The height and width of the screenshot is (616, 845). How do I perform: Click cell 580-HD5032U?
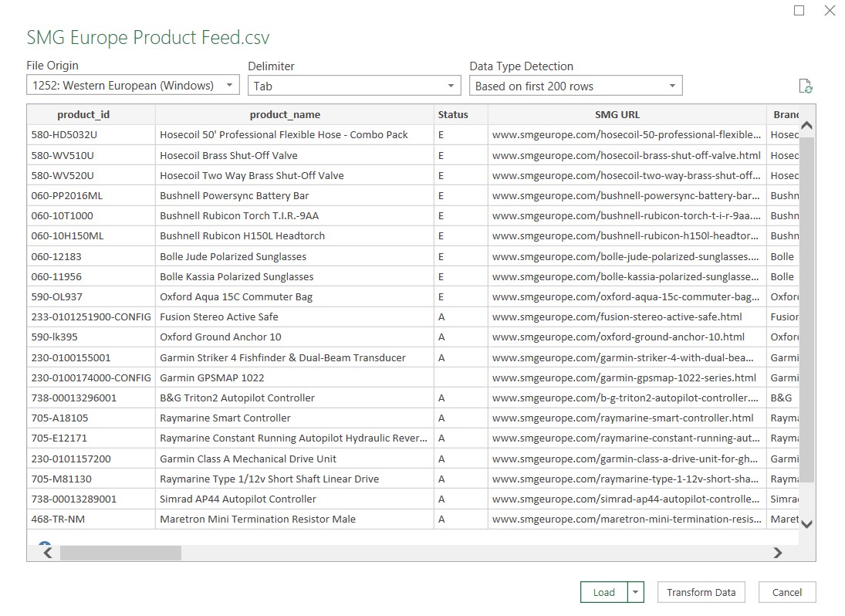pyautogui.click(x=90, y=135)
